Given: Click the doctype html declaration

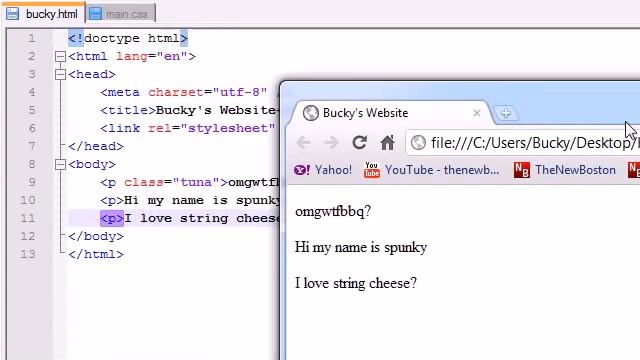Looking at the screenshot, I should pos(128,38).
